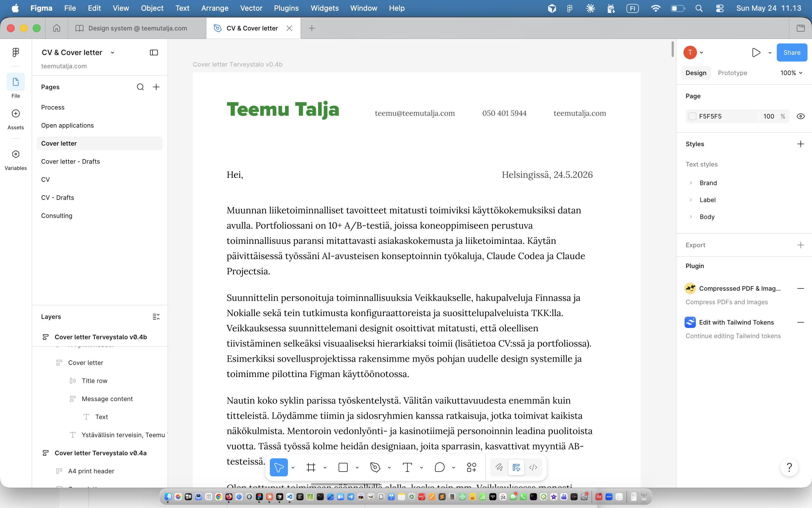Select the Pen tool
This screenshot has width=812, height=508.
coord(375,467)
